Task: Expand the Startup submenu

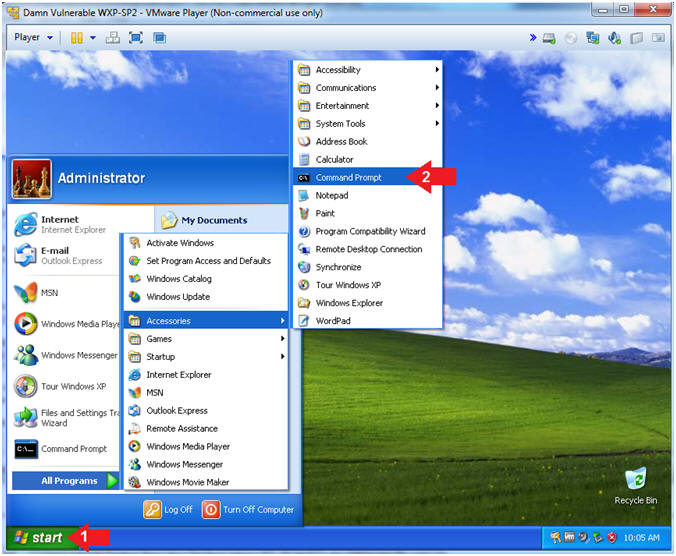Action: (x=206, y=357)
